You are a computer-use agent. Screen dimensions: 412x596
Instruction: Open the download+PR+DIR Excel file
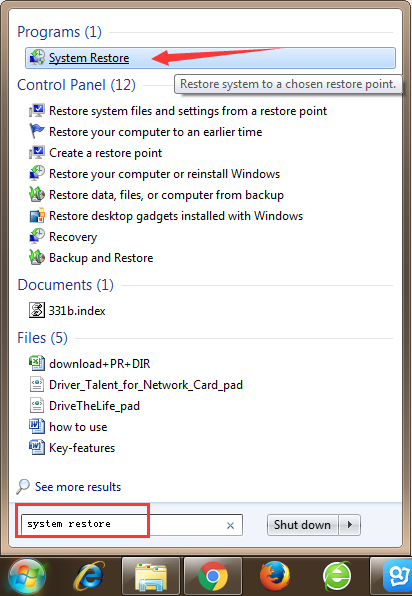100,364
